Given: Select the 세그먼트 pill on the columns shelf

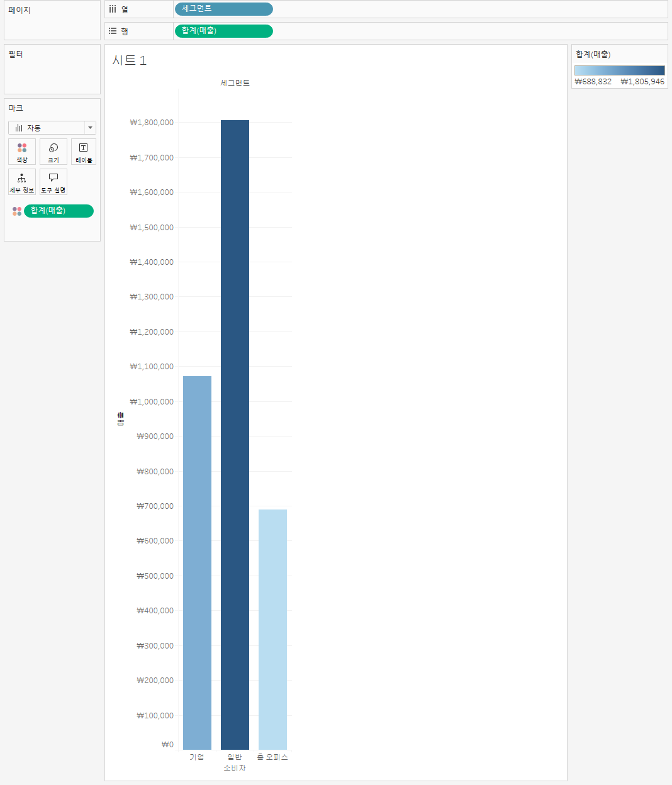Looking at the screenshot, I should pos(224,9).
